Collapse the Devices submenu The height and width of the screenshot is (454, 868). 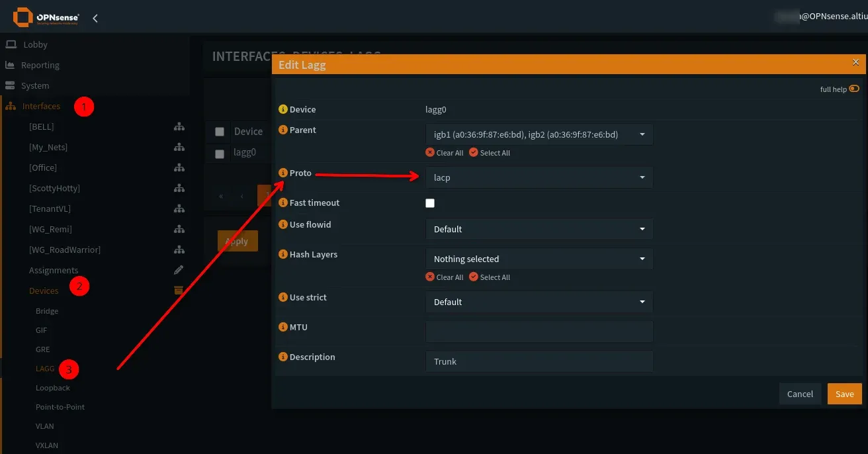[44, 291]
